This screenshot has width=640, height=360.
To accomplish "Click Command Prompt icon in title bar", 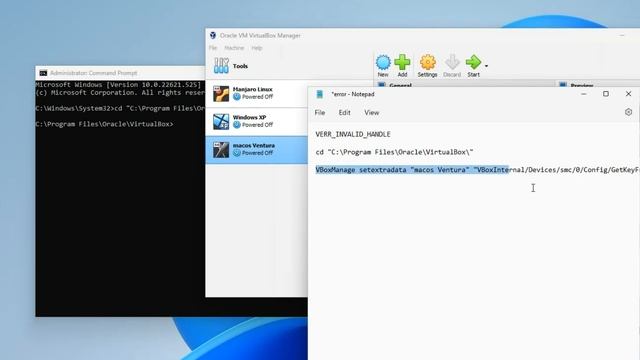I will (43, 73).
